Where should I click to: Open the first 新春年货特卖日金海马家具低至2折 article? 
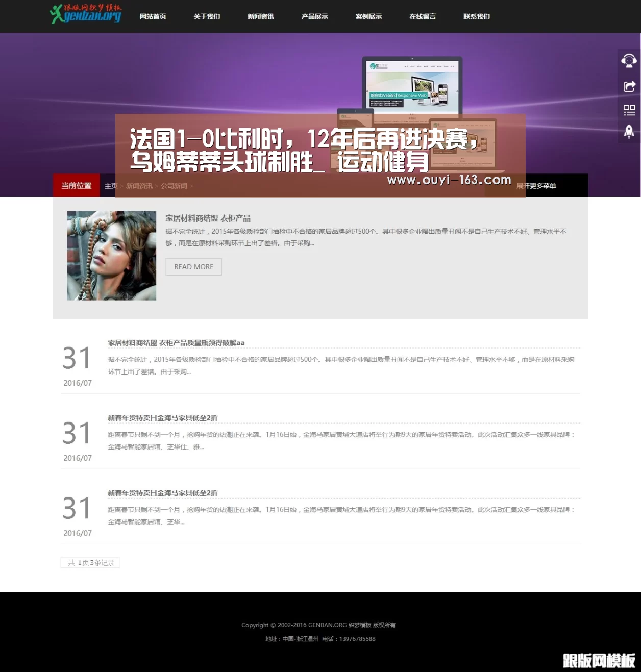(163, 418)
